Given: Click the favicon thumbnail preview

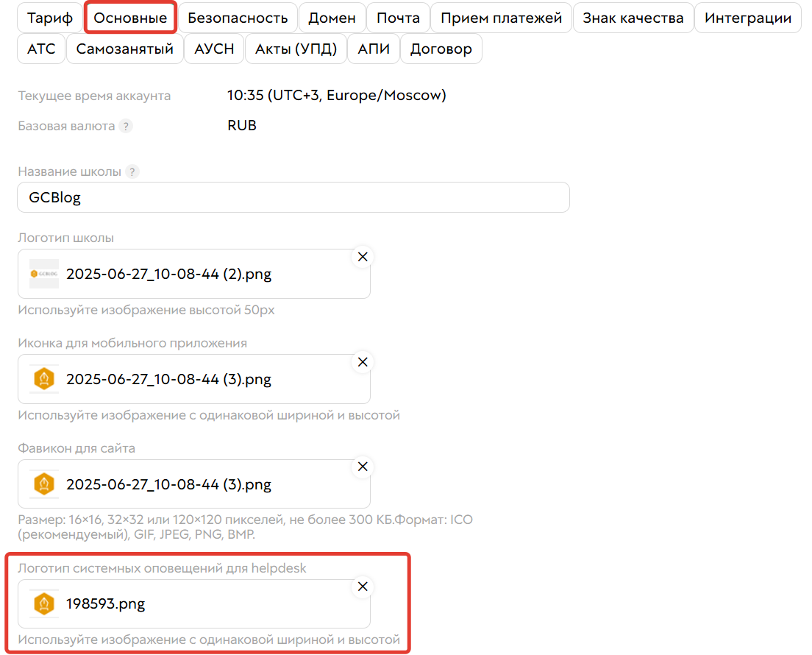Looking at the screenshot, I should tap(44, 484).
